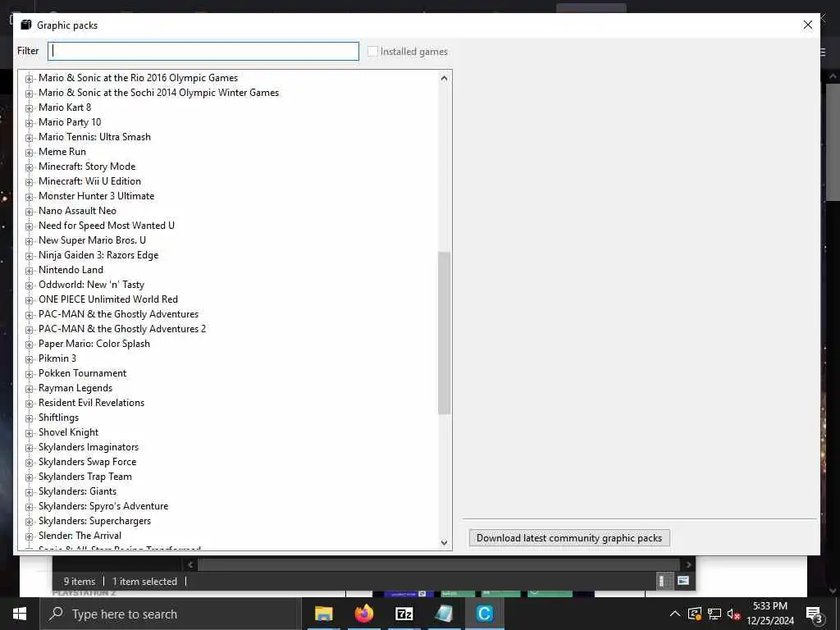This screenshot has height=630, width=840.
Task: Open the taskbar clock and date
Action: pyautogui.click(x=770, y=614)
